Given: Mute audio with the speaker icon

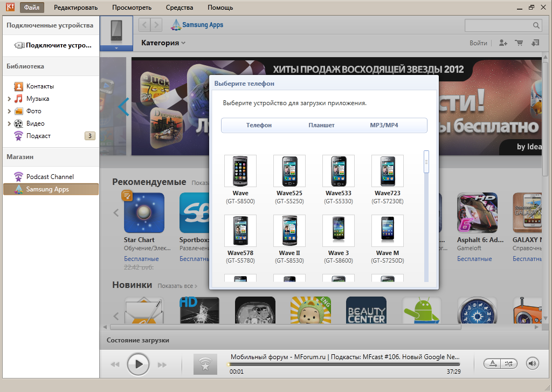Looking at the screenshot, I should 532,363.
